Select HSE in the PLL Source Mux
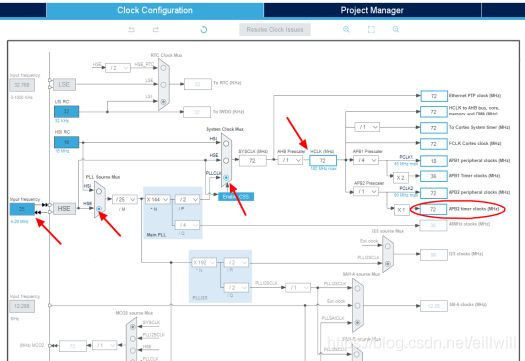 click(99, 209)
